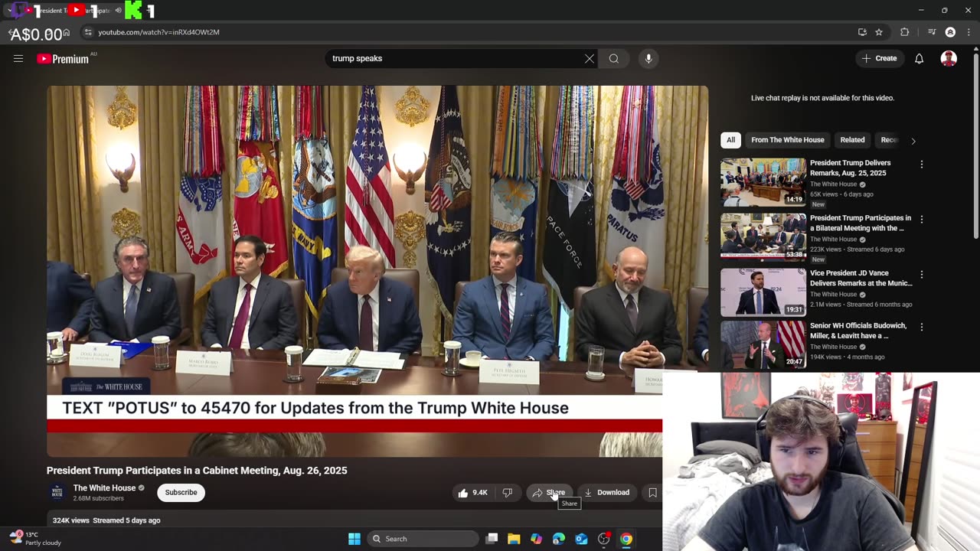Open Microsoft Edge from the taskbar
The width and height of the screenshot is (980, 551).
point(559,539)
